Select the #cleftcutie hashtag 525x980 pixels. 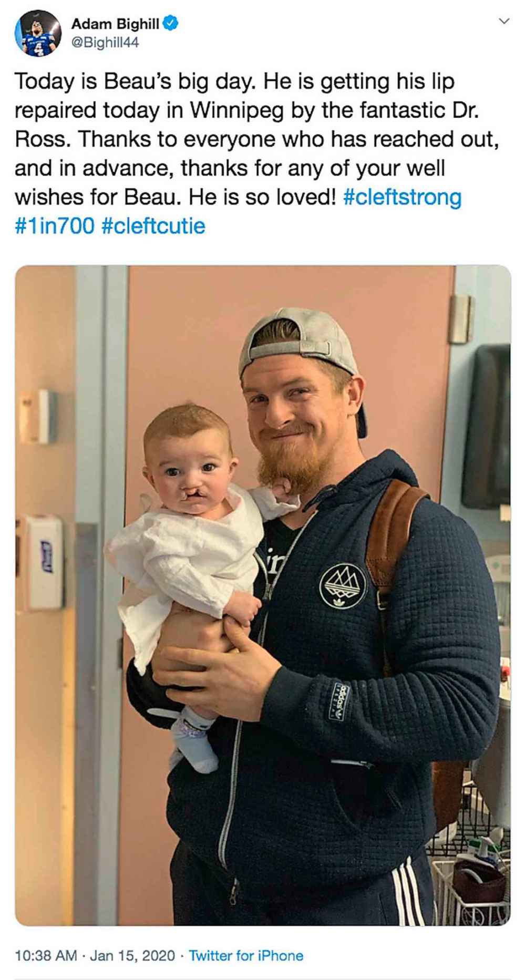[153, 226]
